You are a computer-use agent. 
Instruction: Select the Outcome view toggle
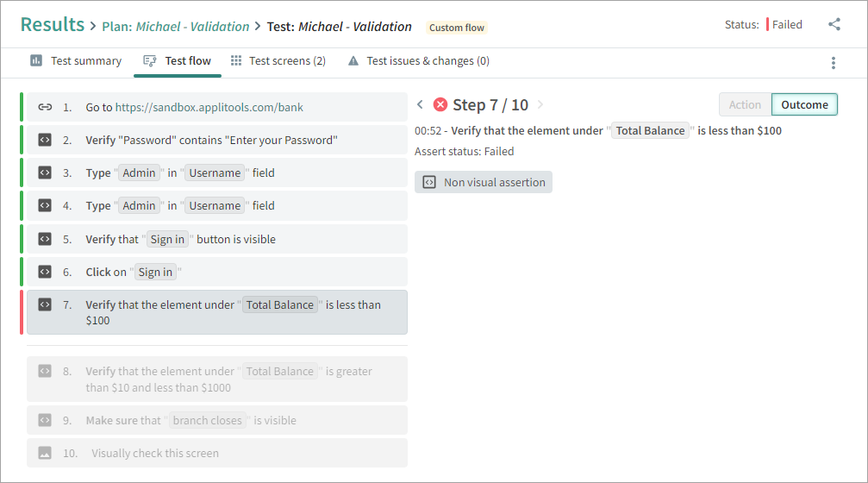click(804, 104)
